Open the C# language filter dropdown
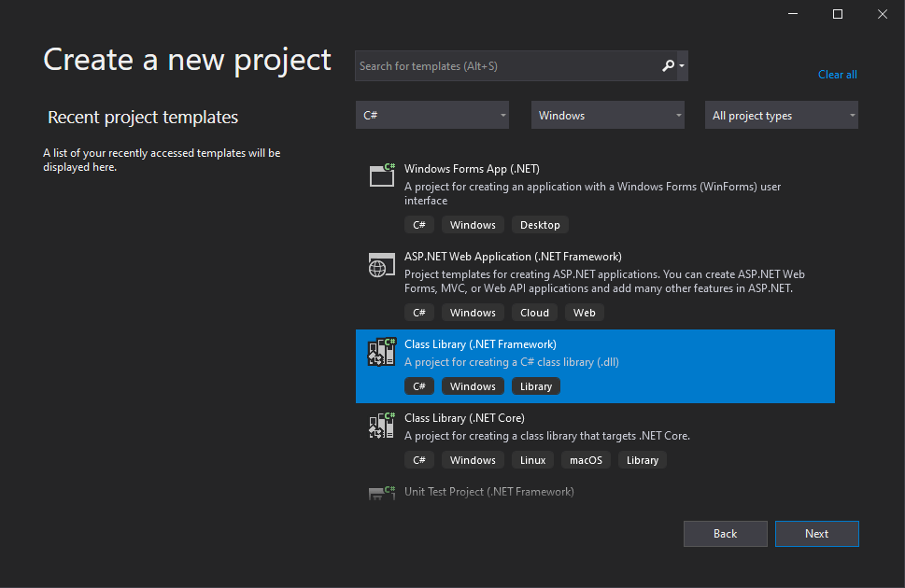 click(x=432, y=116)
